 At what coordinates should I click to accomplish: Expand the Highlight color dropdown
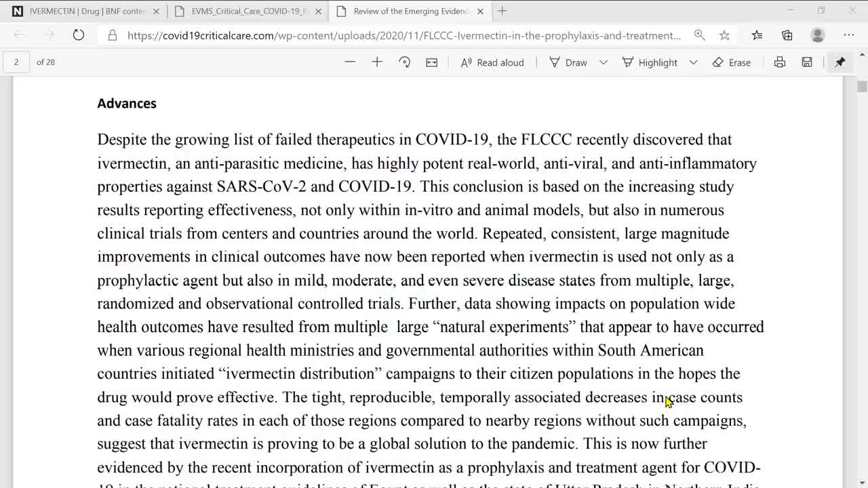pos(693,62)
